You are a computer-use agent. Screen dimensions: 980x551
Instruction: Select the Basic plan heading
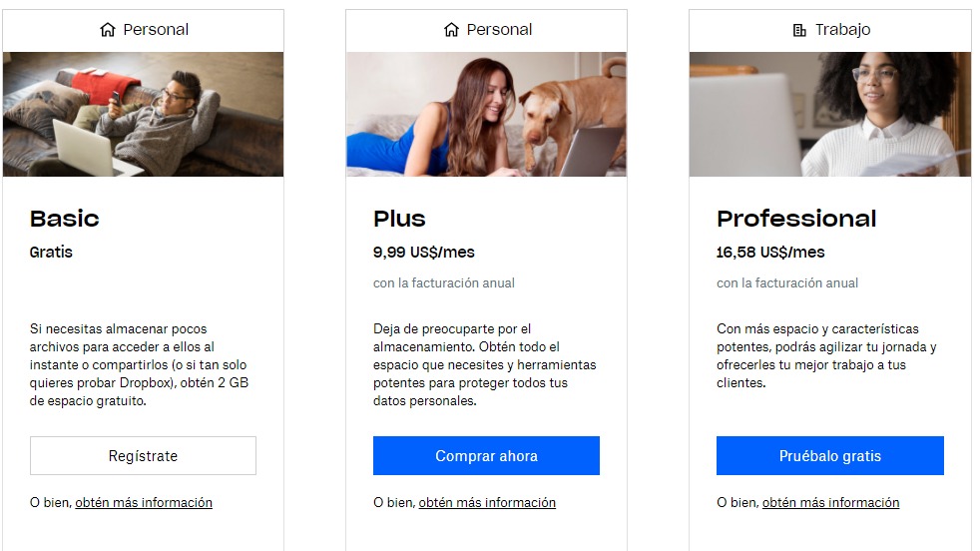65,219
